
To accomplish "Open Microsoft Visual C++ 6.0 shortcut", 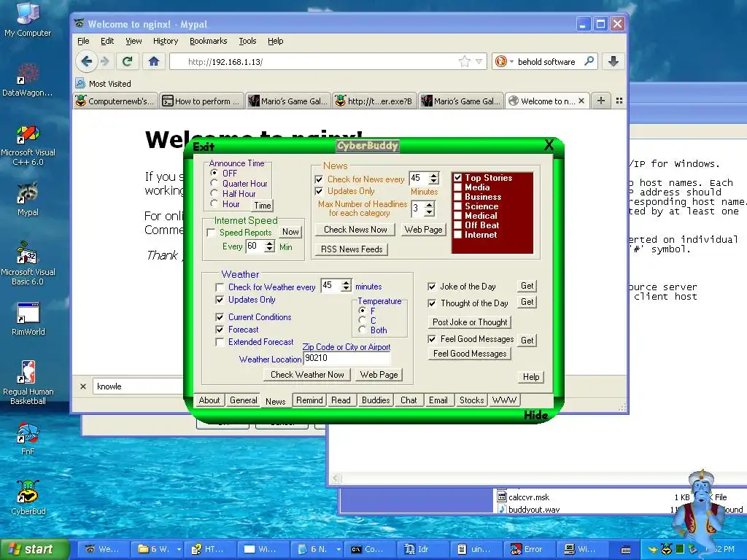I will point(28,145).
